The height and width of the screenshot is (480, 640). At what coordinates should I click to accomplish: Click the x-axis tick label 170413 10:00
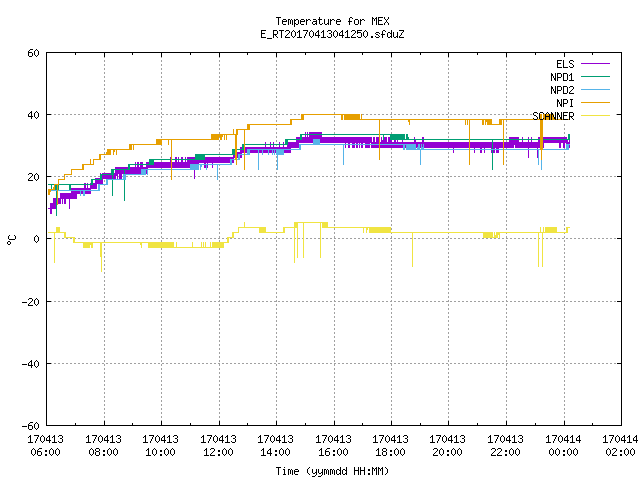click(161, 446)
